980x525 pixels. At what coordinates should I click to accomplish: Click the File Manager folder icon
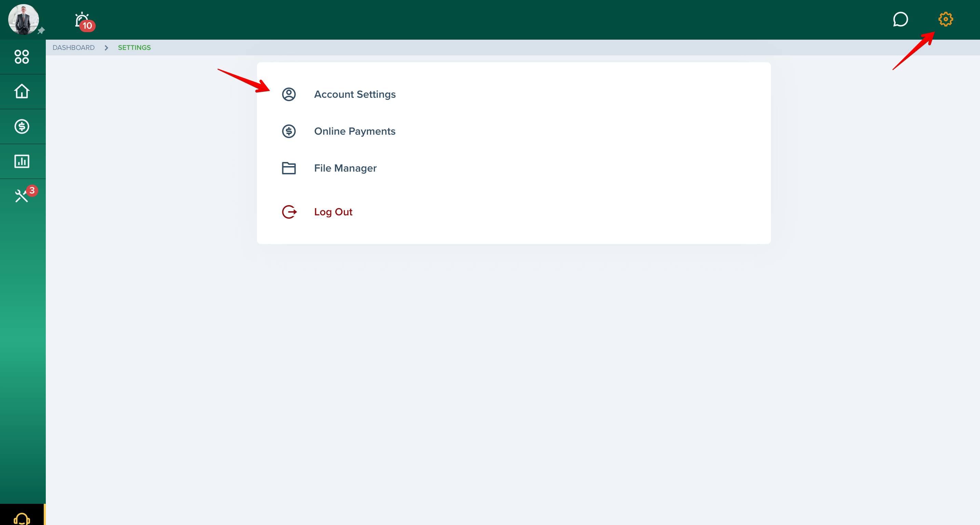pos(289,168)
